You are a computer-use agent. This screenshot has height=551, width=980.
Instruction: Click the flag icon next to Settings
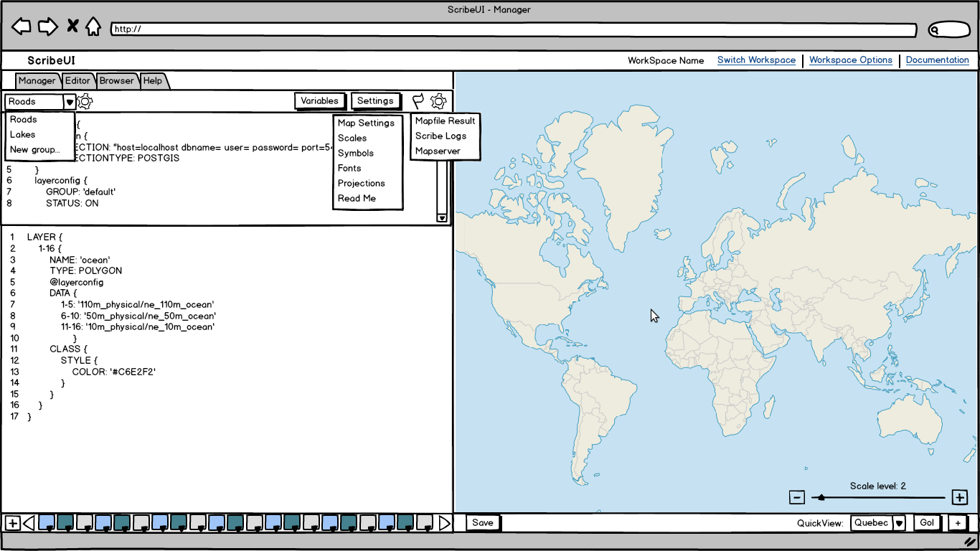point(418,101)
